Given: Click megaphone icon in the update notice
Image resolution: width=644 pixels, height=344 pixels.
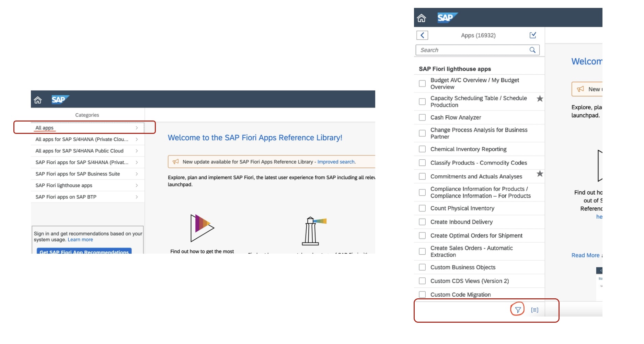Looking at the screenshot, I should 175,162.
